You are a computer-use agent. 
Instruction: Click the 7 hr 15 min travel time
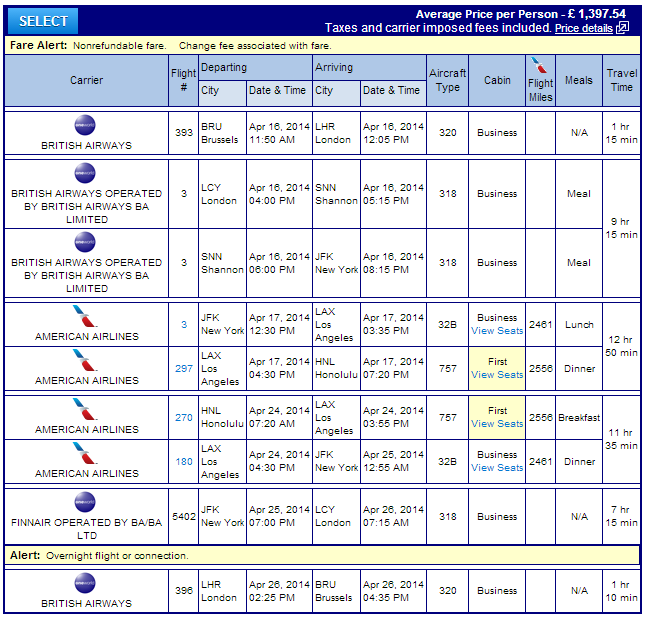[621, 516]
